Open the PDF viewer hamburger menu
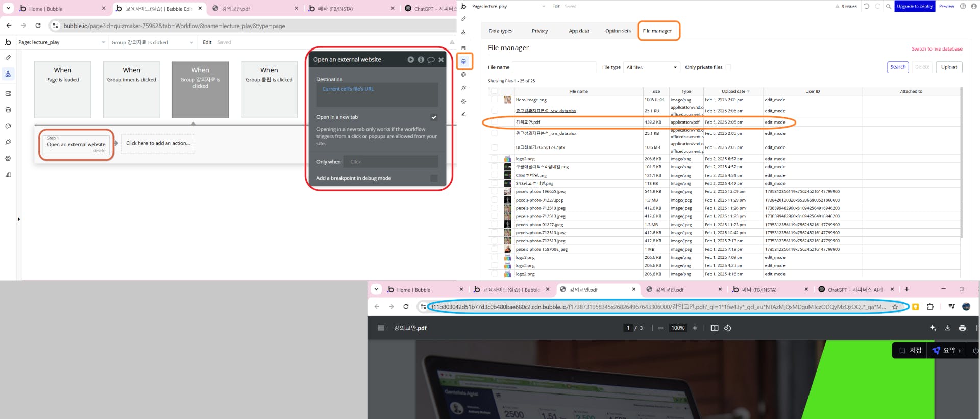Image resolution: width=980 pixels, height=419 pixels. pyautogui.click(x=381, y=328)
